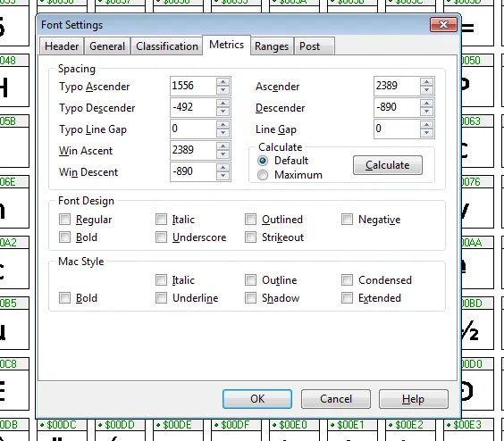Increase Descender with up arrow

tap(426, 104)
